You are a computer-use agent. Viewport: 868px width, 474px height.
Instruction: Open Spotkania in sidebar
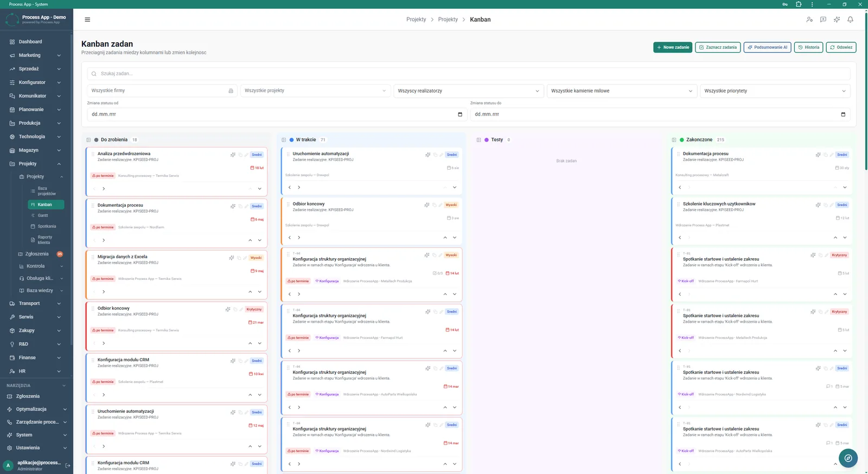click(x=46, y=226)
